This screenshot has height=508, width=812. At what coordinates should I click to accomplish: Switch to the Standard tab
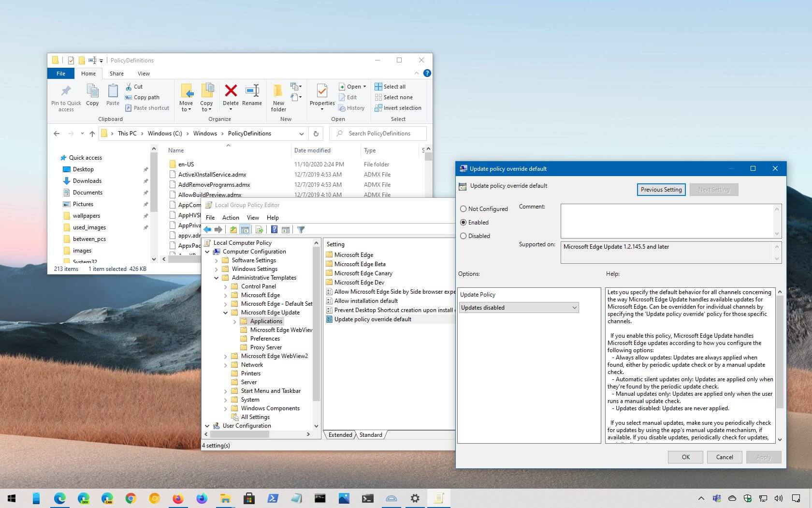point(371,435)
